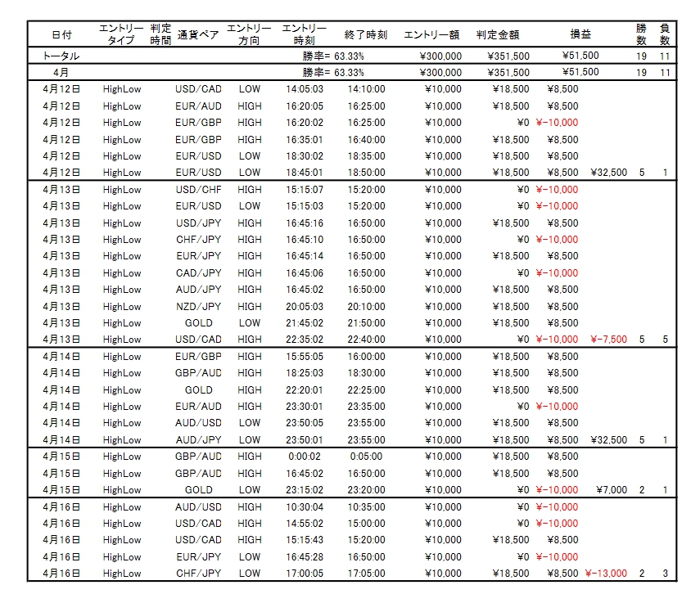Click the red daily total ¥-13,000
700x603 pixels.
point(606,574)
